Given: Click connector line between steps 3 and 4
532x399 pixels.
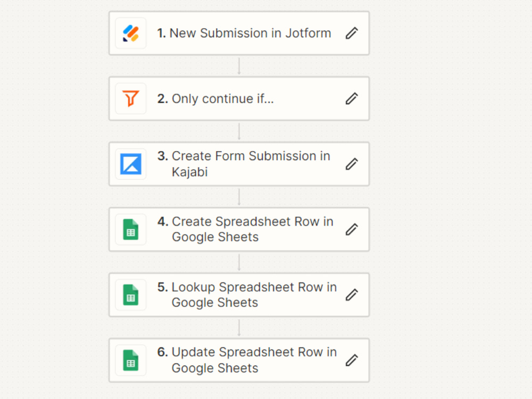Looking at the screenshot, I should pyautogui.click(x=239, y=197).
